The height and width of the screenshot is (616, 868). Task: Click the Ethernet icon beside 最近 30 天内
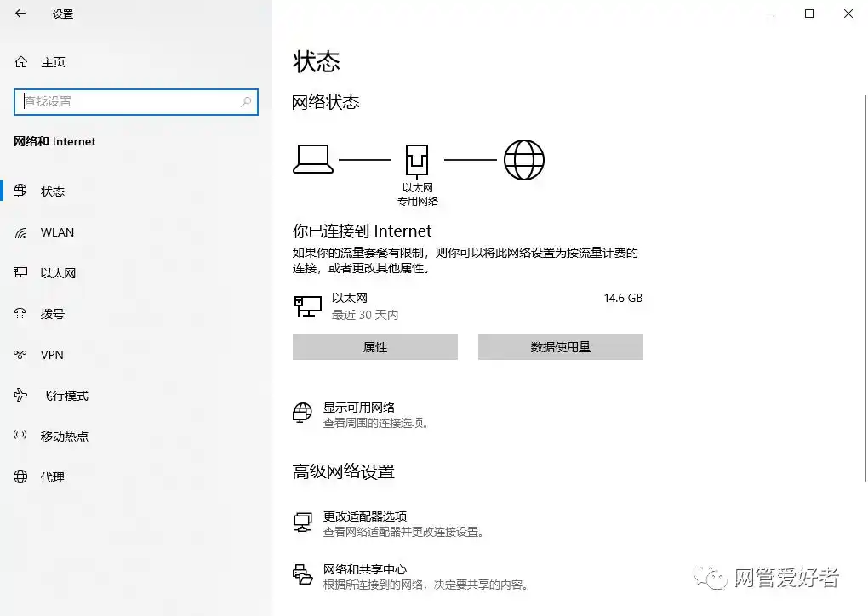point(307,306)
